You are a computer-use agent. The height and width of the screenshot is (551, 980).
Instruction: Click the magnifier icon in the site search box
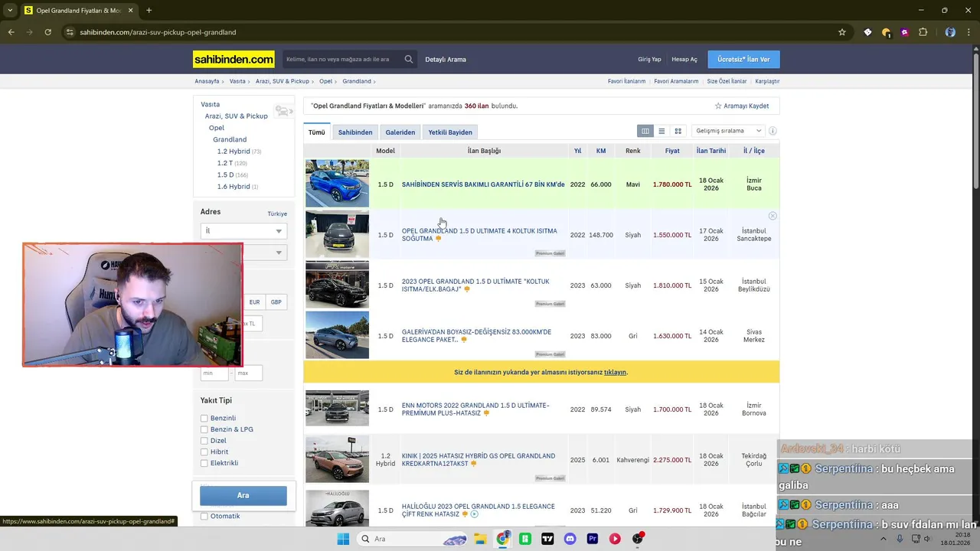click(x=409, y=59)
